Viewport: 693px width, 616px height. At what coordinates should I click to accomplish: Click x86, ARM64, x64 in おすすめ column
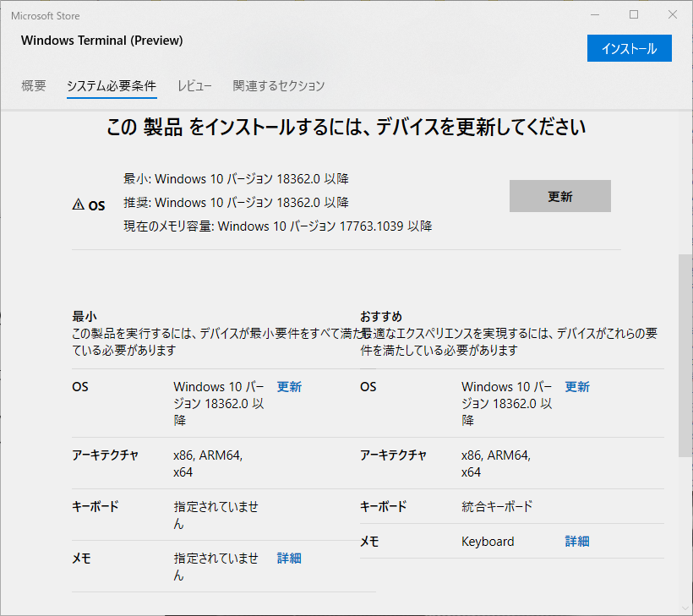(x=496, y=464)
